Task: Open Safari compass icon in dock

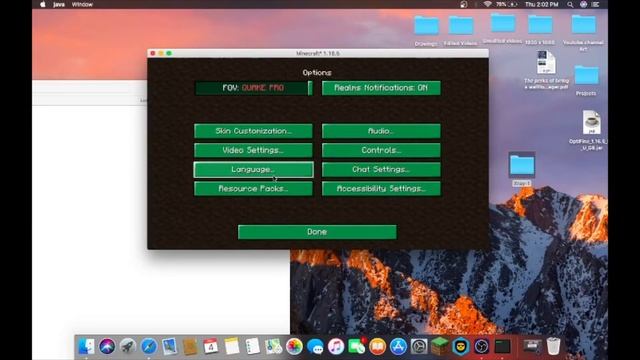Action: 149,347
